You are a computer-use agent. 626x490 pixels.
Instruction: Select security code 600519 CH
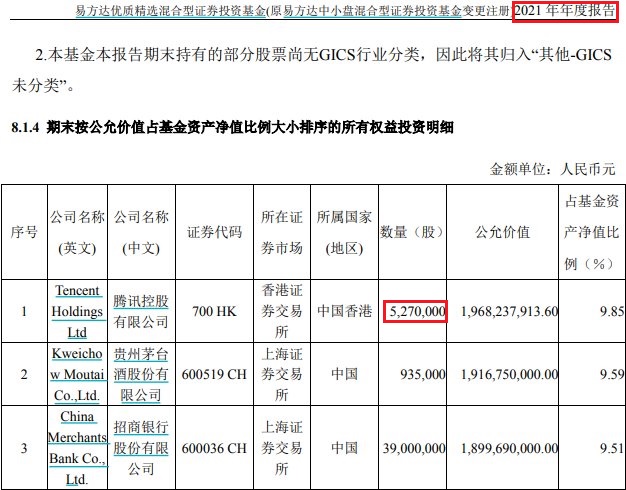(x=214, y=372)
